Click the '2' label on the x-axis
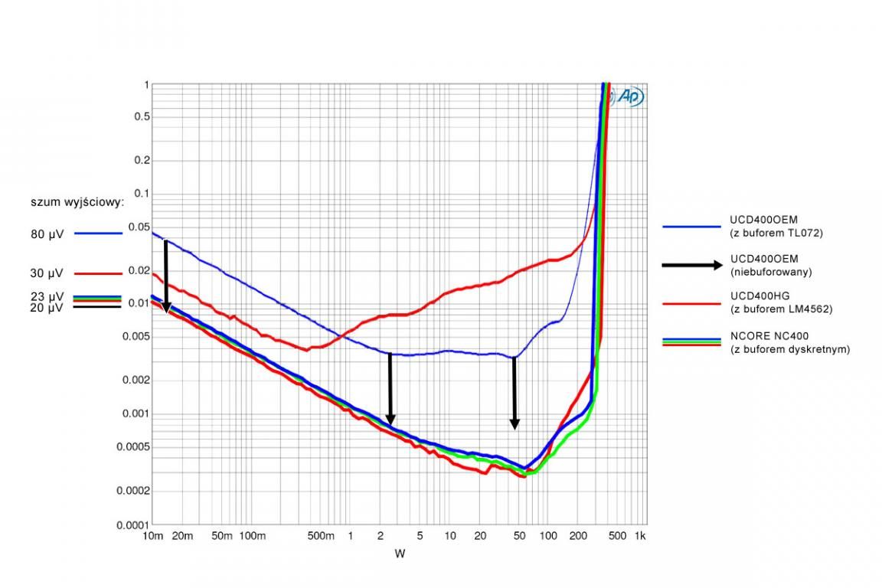The width and height of the screenshot is (882, 588). click(x=381, y=536)
